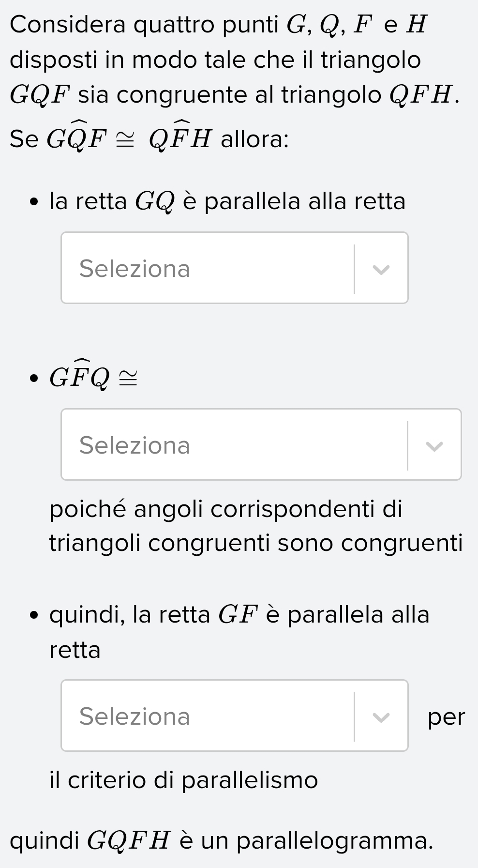Open dropdown for line parallel to GF

point(234,716)
